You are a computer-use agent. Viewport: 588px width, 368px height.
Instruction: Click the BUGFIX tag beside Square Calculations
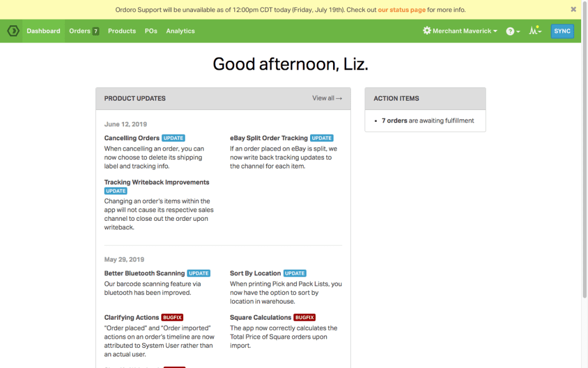click(304, 317)
